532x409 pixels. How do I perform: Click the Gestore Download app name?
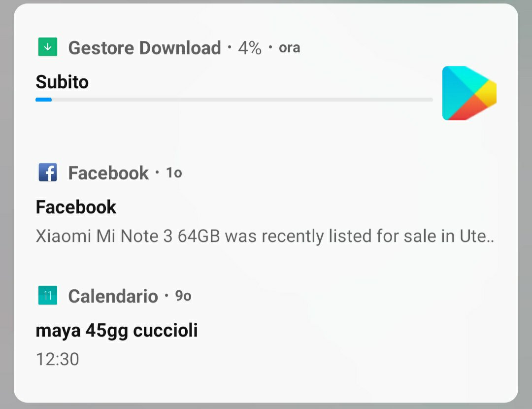[144, 48]
